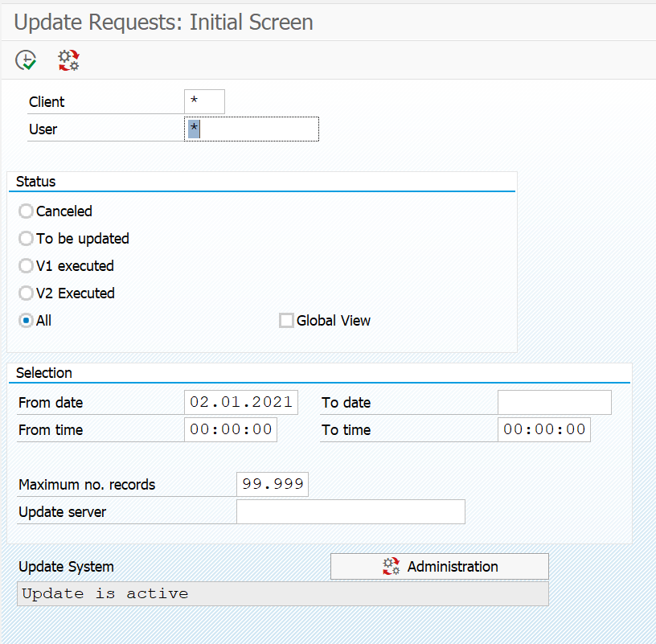Click the 'From time' label
Image resolution: width=656 pixels, height=644 pixels.
pos(51,430)
